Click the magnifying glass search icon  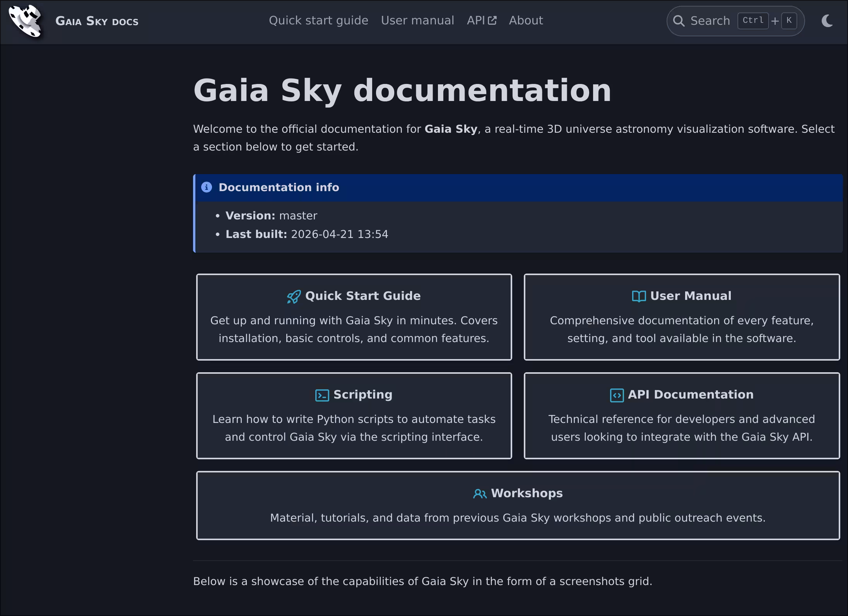(x=679, y=21)
